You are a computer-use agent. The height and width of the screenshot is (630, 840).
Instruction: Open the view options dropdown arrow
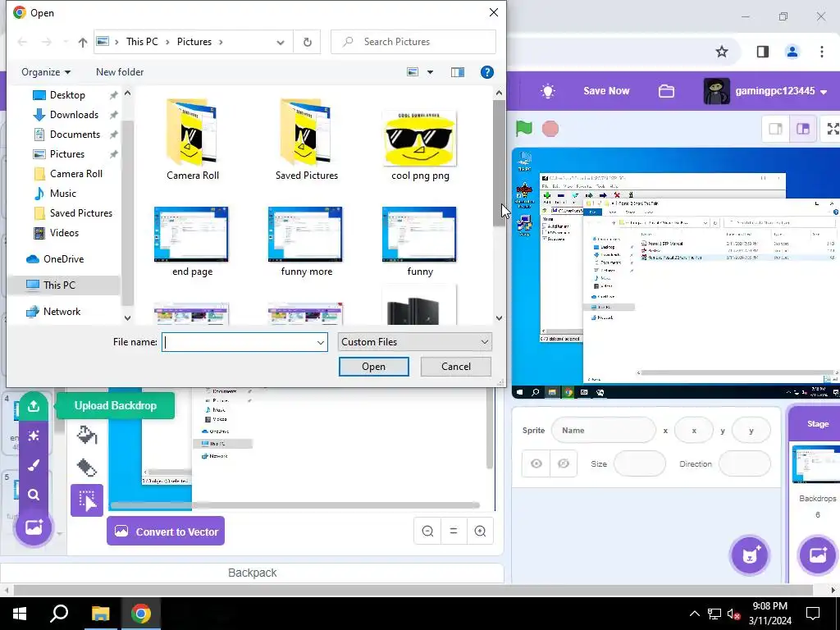pyautogui.click(x=430, y=72)
